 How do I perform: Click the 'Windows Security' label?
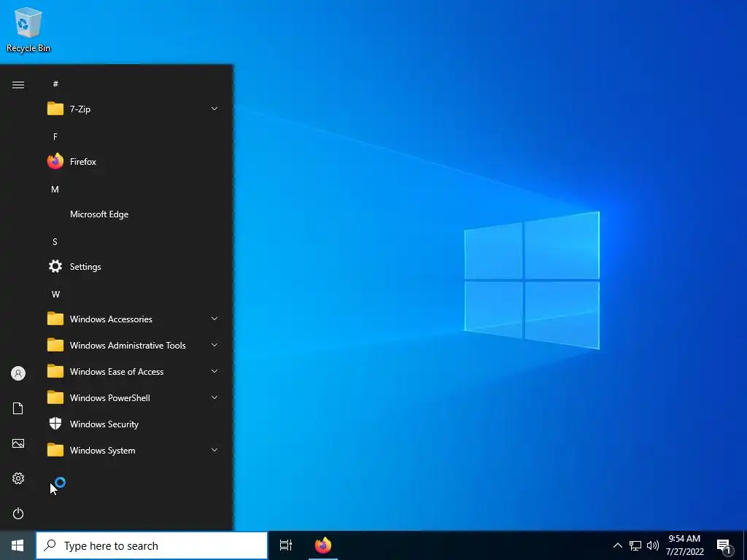tap(104, 424)
